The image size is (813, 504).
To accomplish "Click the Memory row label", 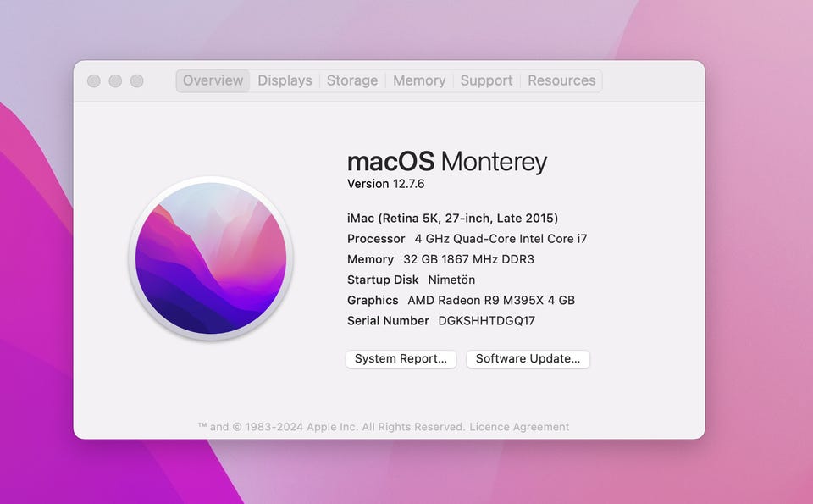I will (370, 259).
